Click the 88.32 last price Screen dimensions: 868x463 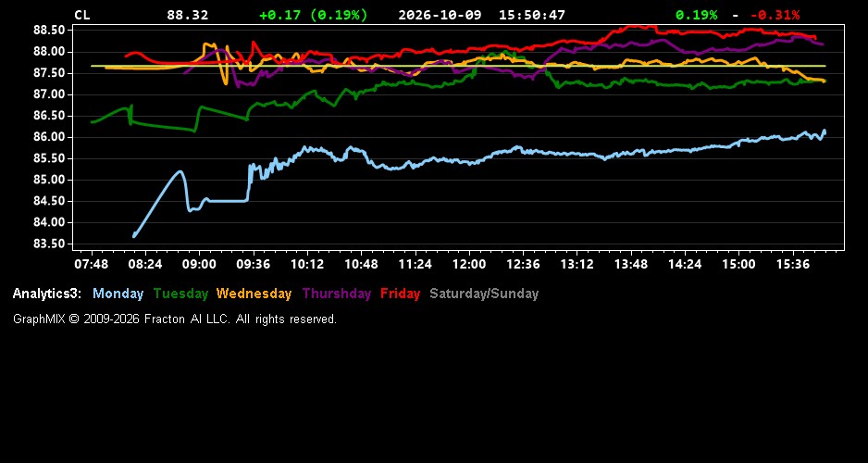(188, 15)
